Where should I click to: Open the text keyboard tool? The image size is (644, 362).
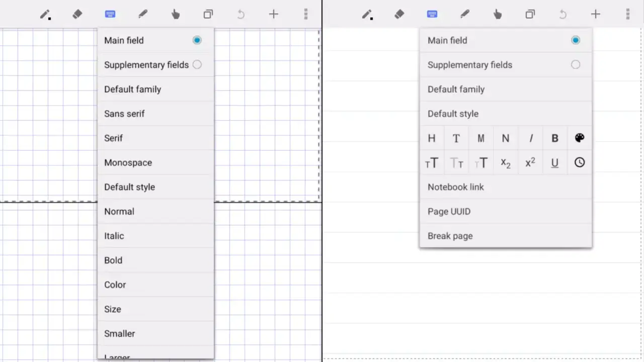tap(110, 14)
